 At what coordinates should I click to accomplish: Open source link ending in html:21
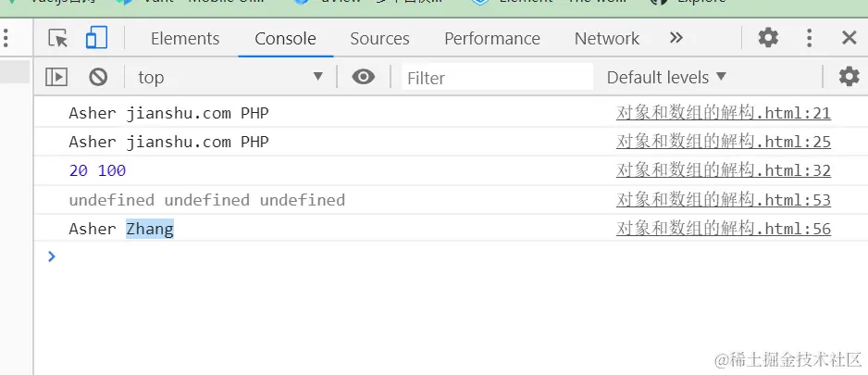click(724, 114)
